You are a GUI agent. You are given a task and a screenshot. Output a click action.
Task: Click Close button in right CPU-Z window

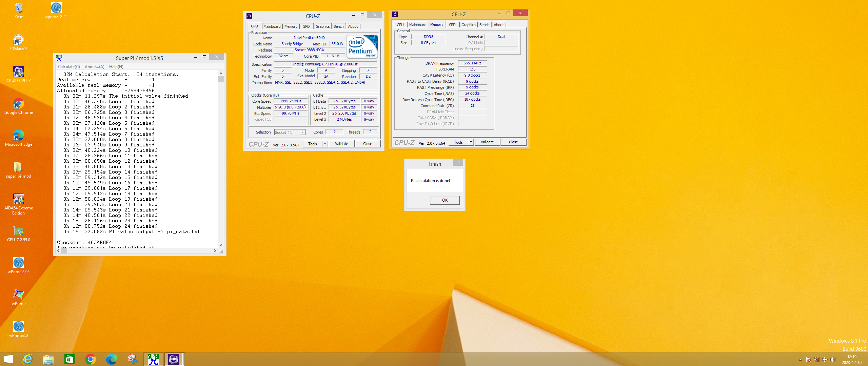(513, 142)
